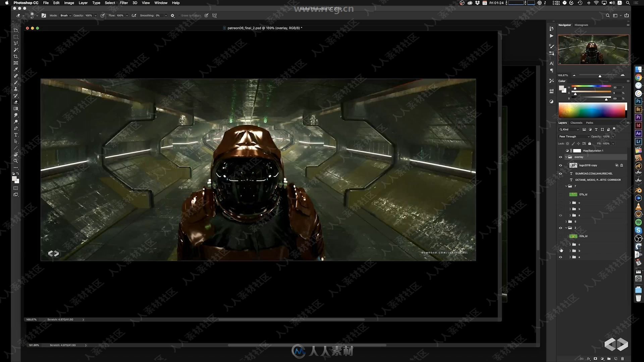Enable airbrush-style build-up
This screenshot has width=644, height=362.
point(134,15)
